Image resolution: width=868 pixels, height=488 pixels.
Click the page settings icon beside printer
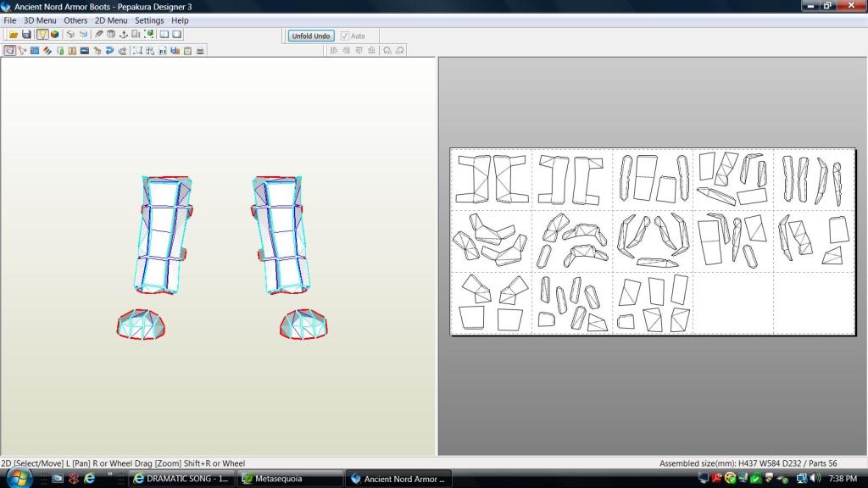point(187,50)
